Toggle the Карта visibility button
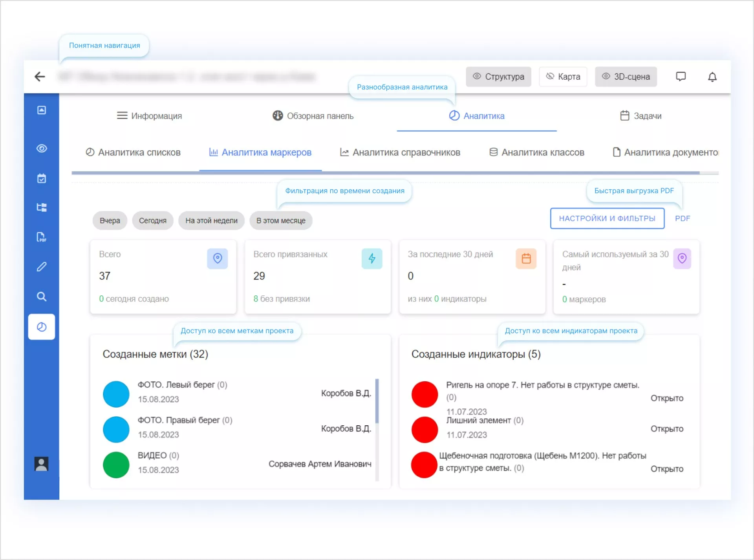 [563, 77]
